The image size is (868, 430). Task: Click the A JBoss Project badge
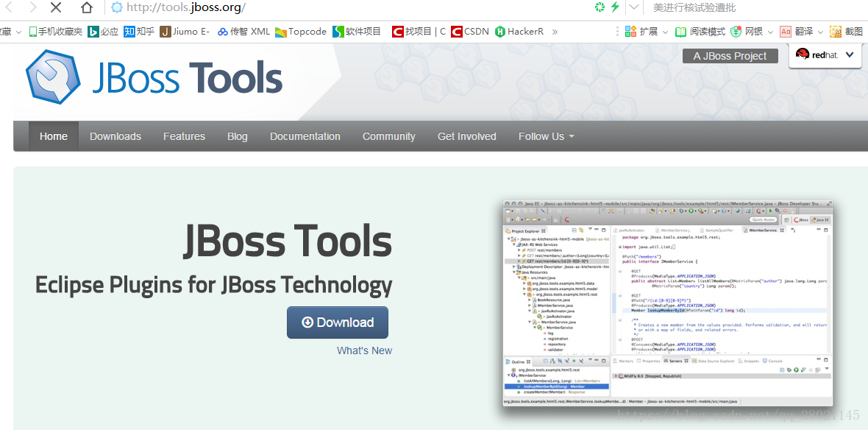[730, 56]
